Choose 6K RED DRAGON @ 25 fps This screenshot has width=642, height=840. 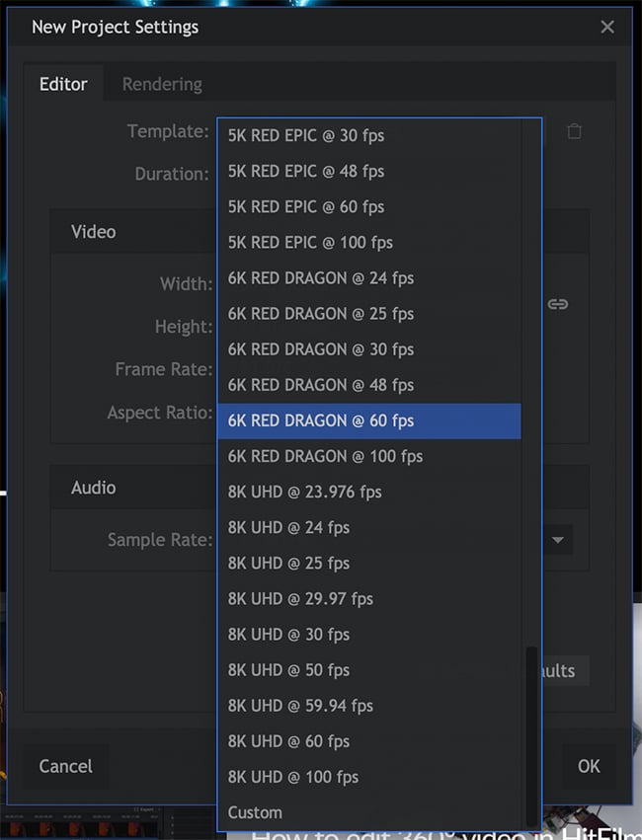(x=369, y=313)
